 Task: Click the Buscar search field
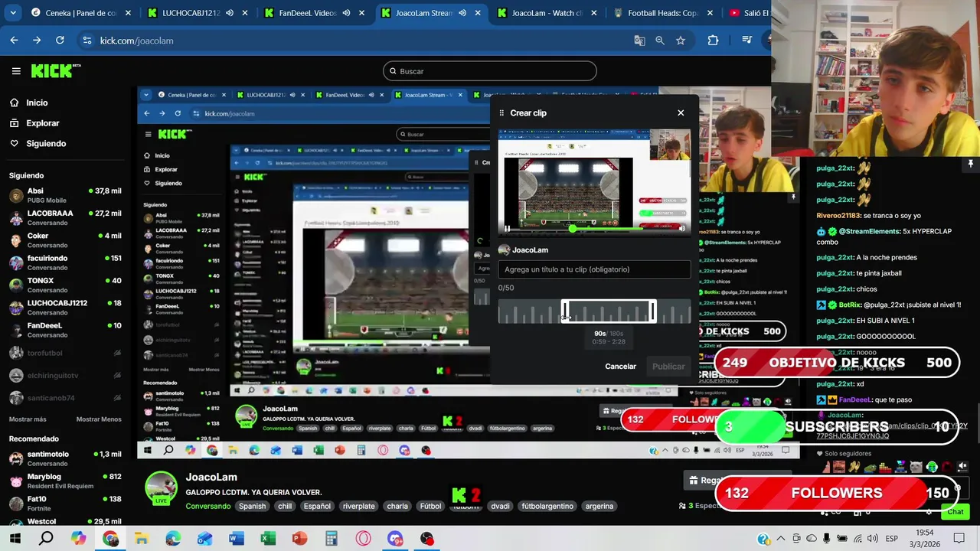490,71
